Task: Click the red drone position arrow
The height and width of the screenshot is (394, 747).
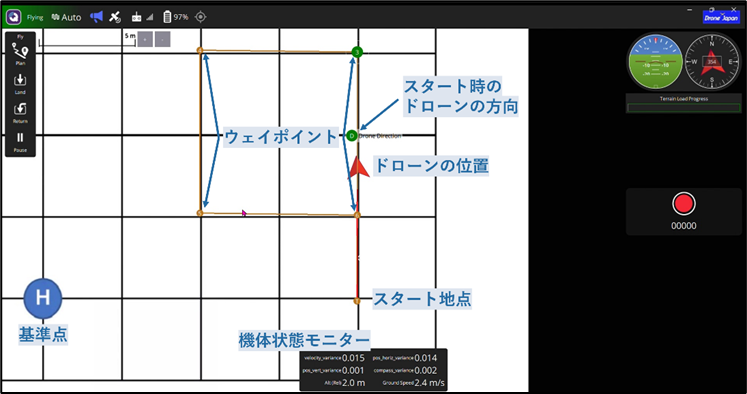Action: (359, 167)
